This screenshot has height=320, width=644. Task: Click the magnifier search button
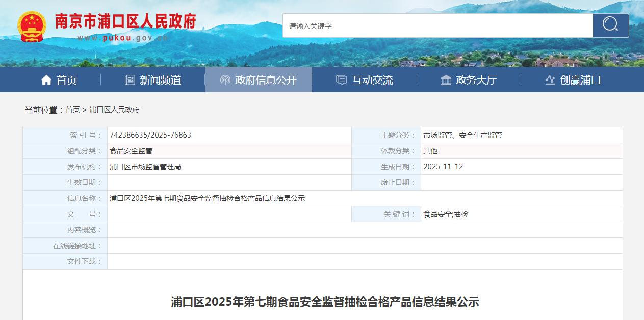coord(610,25)
